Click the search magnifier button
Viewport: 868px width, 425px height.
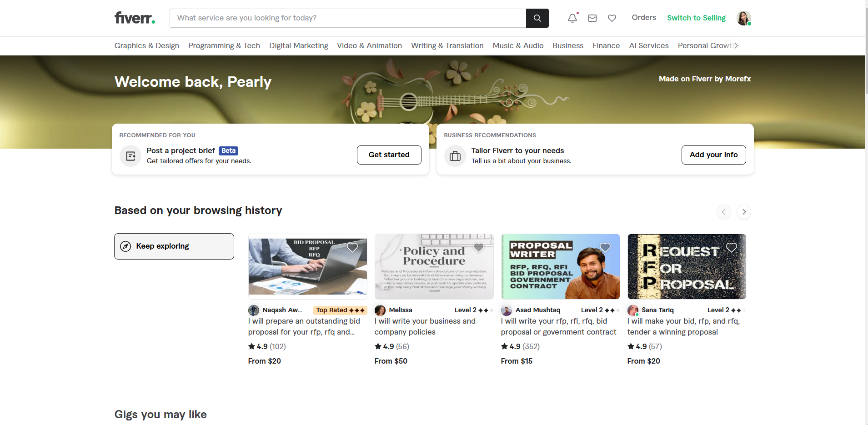point(537,18)
